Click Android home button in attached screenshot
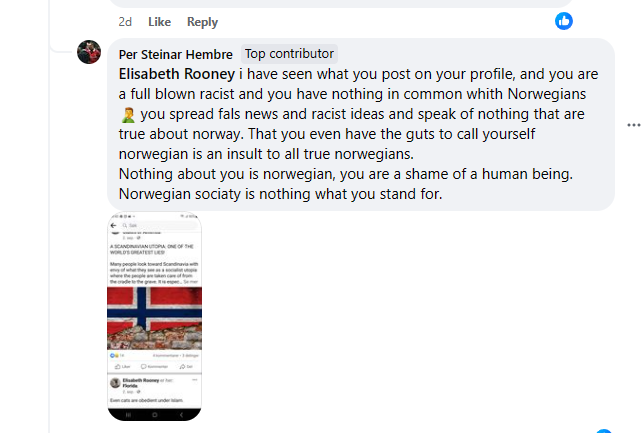Image resolution: width=644 pixels, height=433 pixels. pos(154,414)
